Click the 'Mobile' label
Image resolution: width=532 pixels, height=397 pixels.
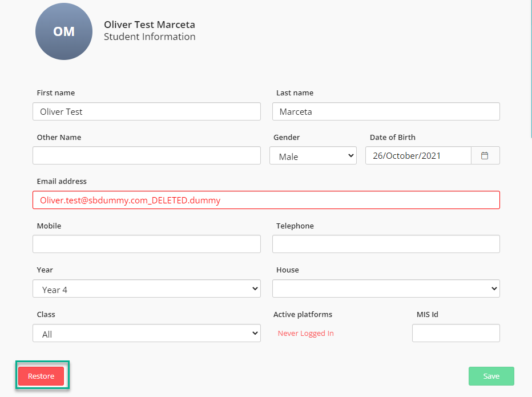coord(49,226)
